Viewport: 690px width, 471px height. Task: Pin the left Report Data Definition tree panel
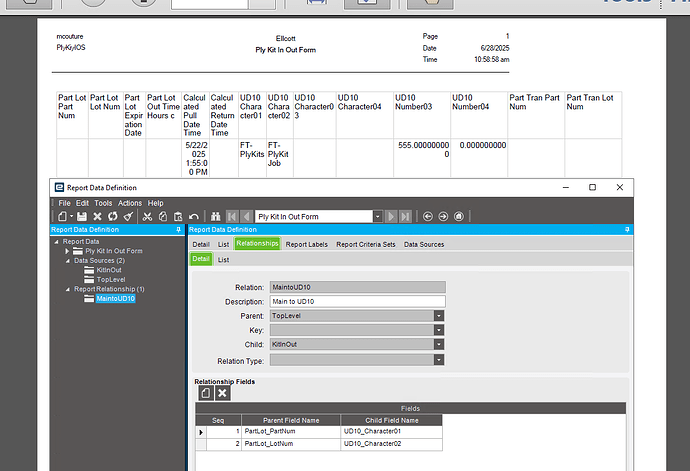point(178,229)
